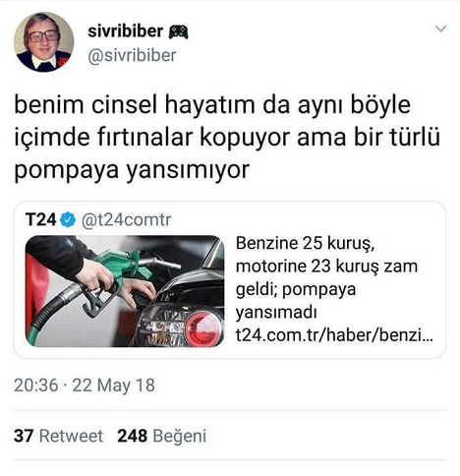
Task: View the 37 Retweet list
Action: [x=58, y=436]
